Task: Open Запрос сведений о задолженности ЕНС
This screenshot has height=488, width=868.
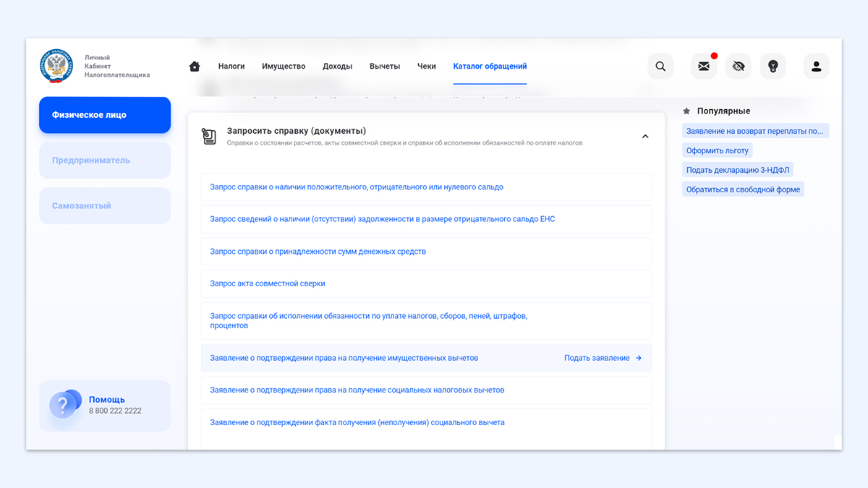Action: 426,219
